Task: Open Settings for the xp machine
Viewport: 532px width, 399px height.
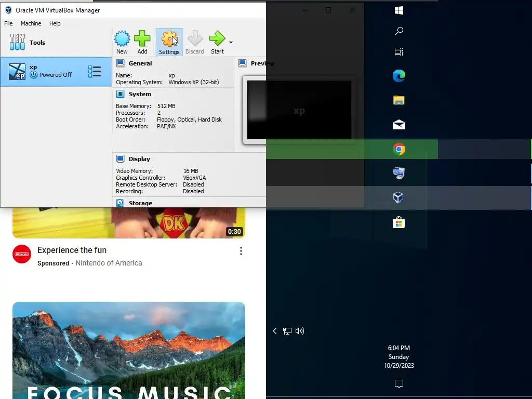Action: (169, 42)
